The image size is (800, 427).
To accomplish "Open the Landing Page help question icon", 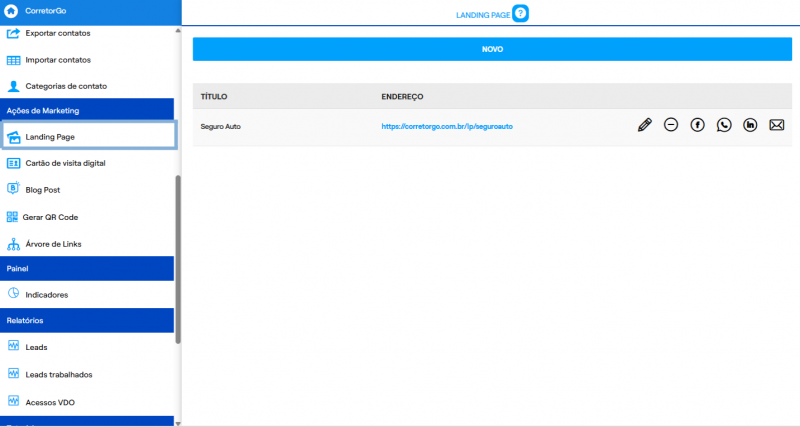I will tap(520, 13).
